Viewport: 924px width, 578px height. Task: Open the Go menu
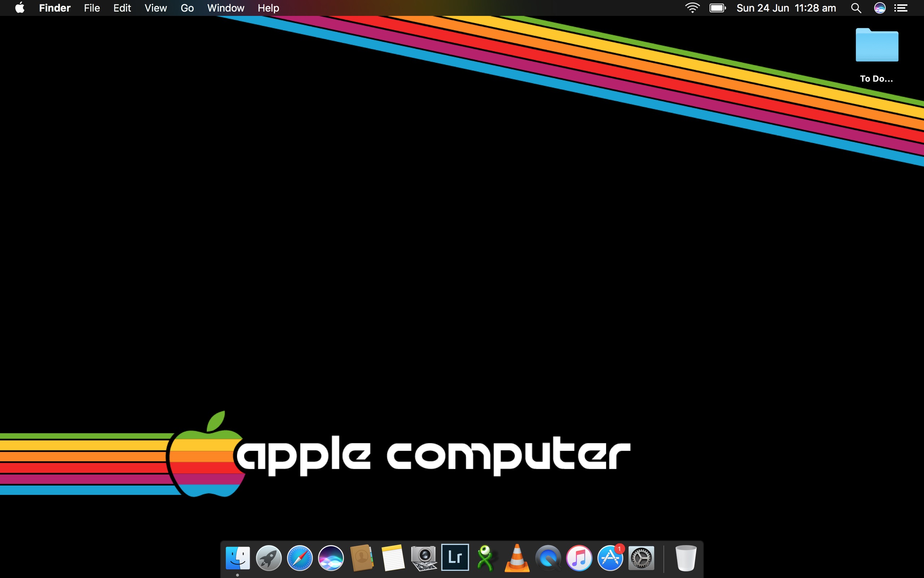pyautogui.click(x=187, y=8)
